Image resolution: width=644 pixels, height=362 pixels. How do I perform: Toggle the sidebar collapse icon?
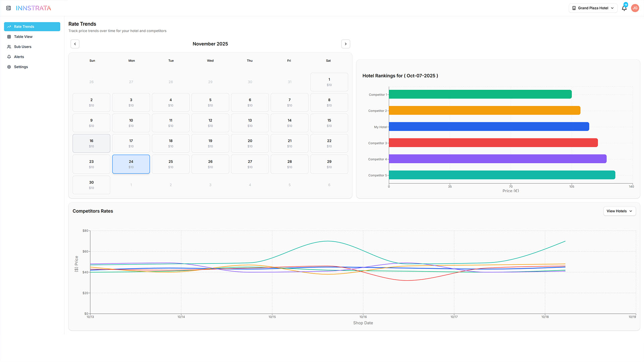[x=9, y=8]
